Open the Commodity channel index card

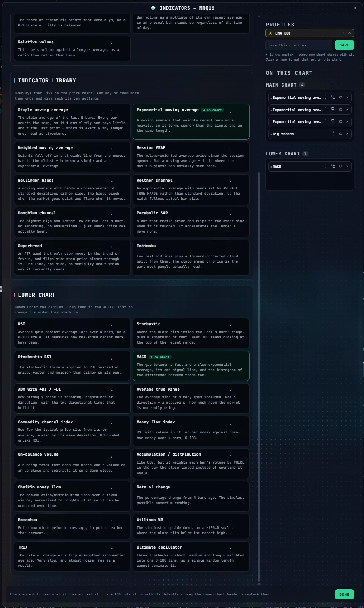click(x=72, y=431)
